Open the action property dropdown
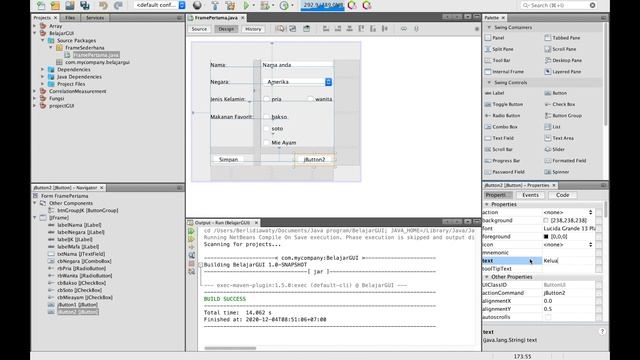Viewport: 640px width, 360px height. tap(590, 212)
